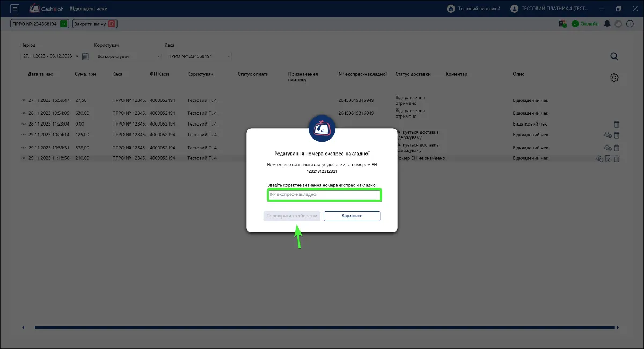Click the home icon beside Тестовий платник 4
This screenshot has width=644, height=349.
[x=450, y=9]
